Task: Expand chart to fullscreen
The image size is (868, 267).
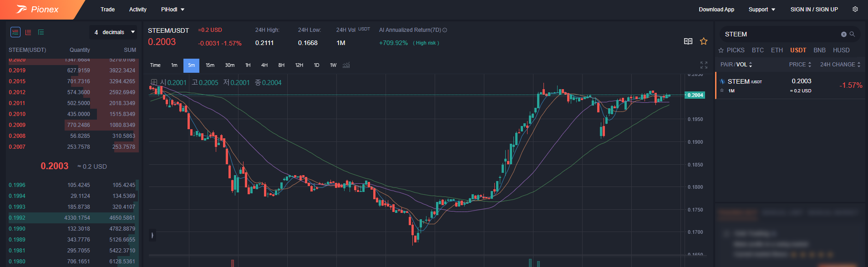Action: [704, 65]
